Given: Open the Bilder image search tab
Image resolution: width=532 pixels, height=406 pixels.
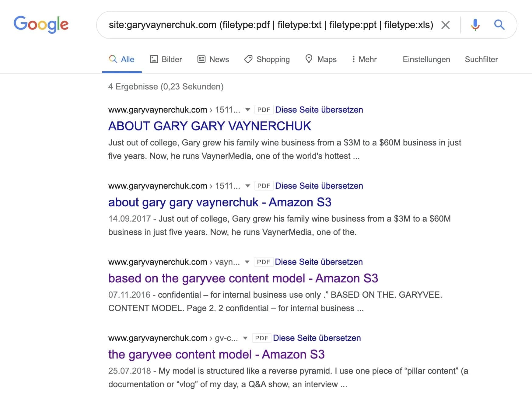Looking at the screenshot, I should pyautogui.click(x=166, y=59).
